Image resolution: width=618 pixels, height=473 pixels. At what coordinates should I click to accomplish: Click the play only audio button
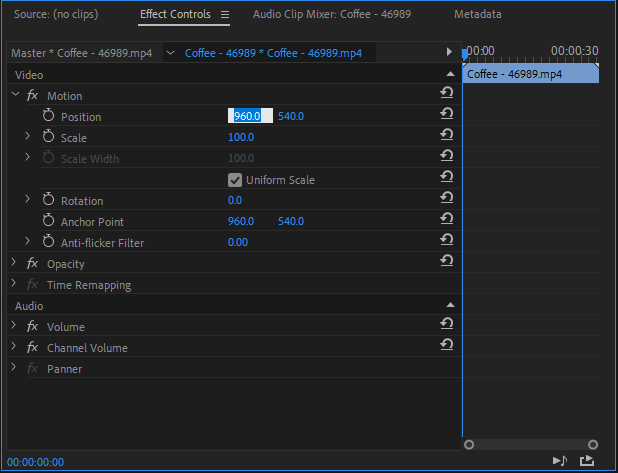pyautogui.click(x=560, y=460)
